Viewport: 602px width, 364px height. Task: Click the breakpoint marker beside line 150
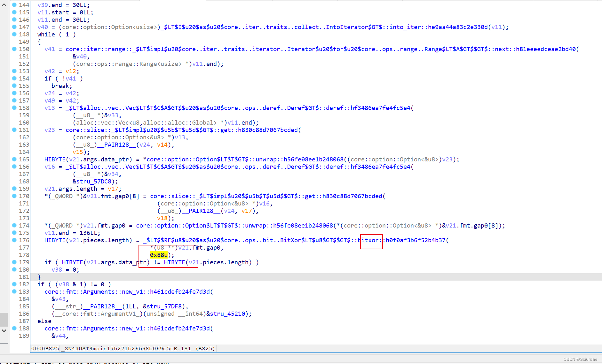pyautogui.click(x=14, y=49)
